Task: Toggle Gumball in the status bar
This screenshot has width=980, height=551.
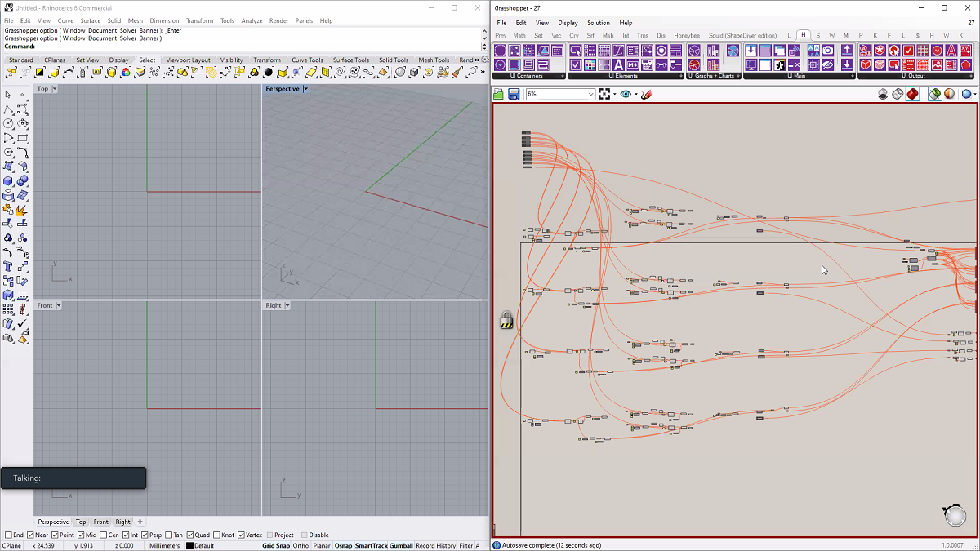Action: (x=401, y=546)
